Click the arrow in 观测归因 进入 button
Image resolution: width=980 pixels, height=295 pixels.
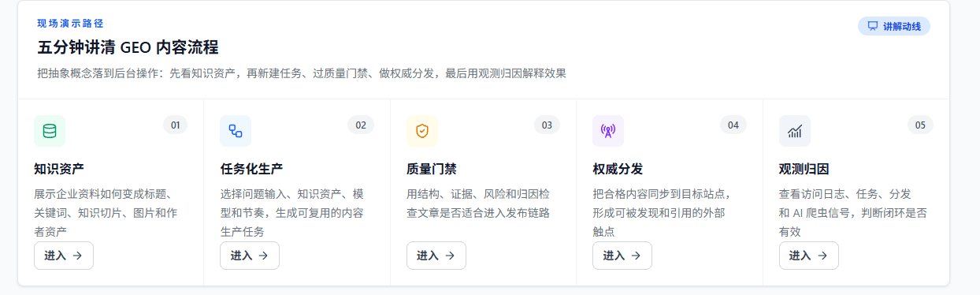pos(822,256)
